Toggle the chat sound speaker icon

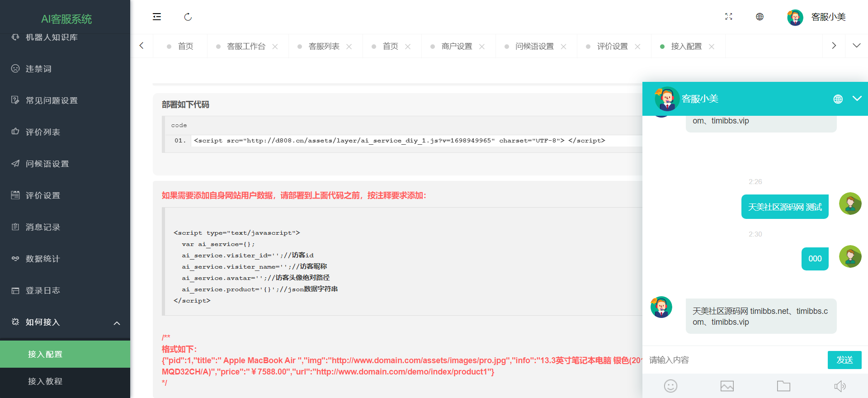click(x=840, y=386)
